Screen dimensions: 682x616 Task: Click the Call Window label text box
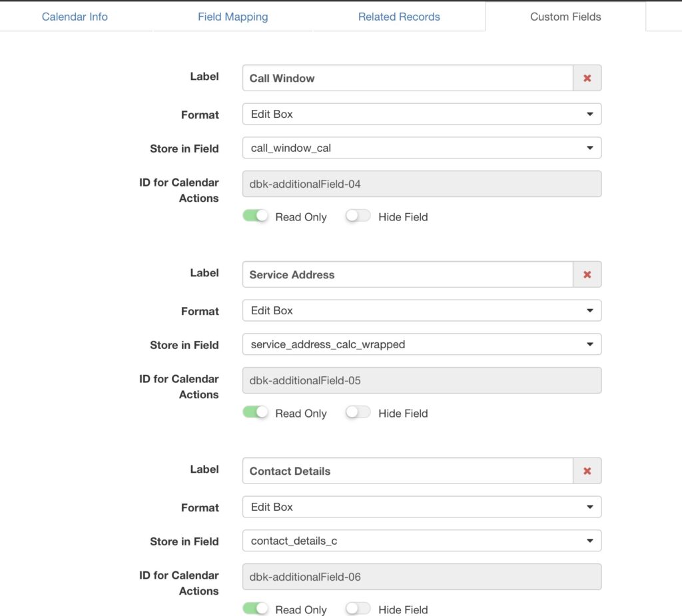[x=408, y=78]
